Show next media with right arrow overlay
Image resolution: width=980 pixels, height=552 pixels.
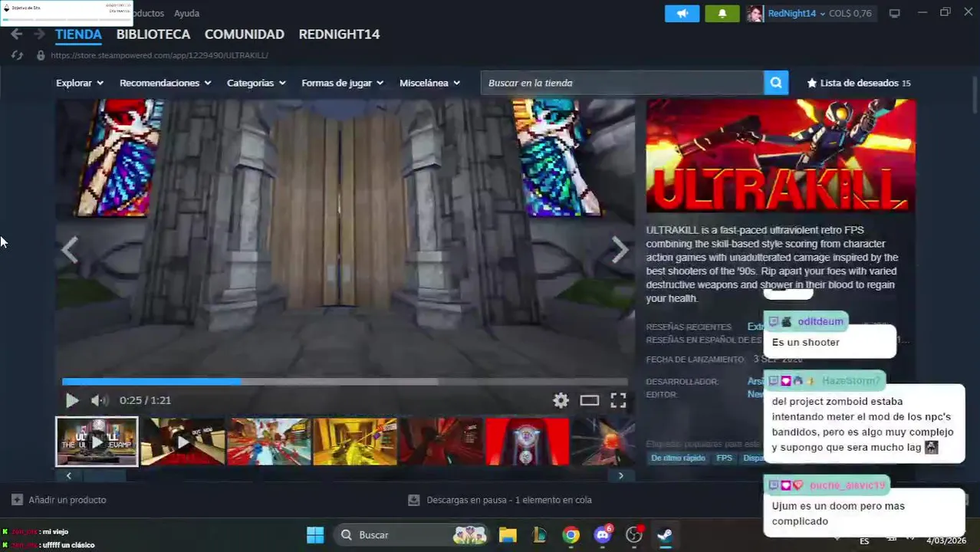[620, 250]
